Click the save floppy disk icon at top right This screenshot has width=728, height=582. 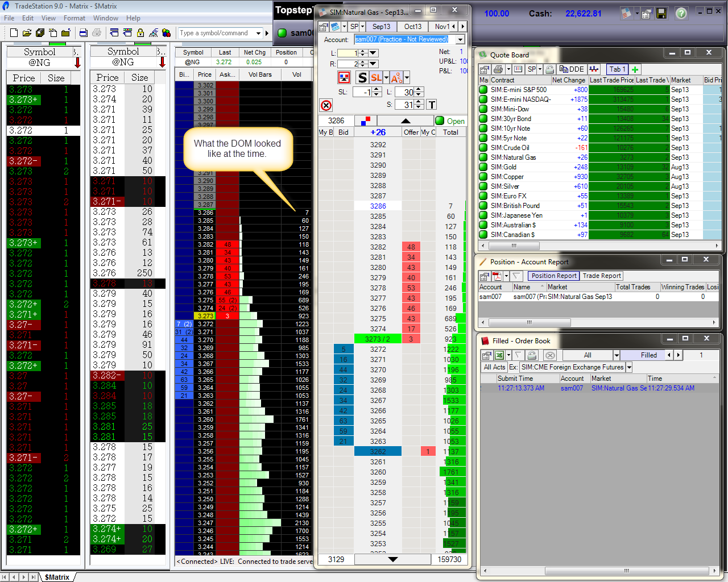tap(661, 14)
